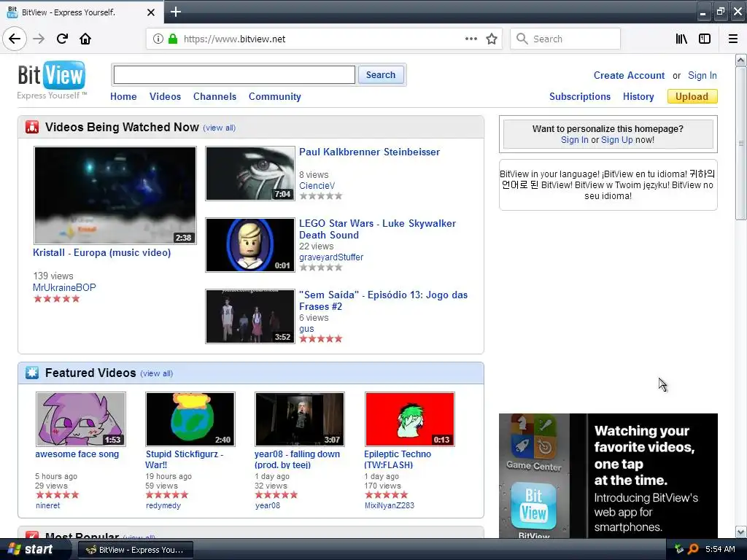Click the green padlock security icon
Image resolution: width=747 pixels, height=560 pixels.
pyautogui.click(x=173, y=39)
